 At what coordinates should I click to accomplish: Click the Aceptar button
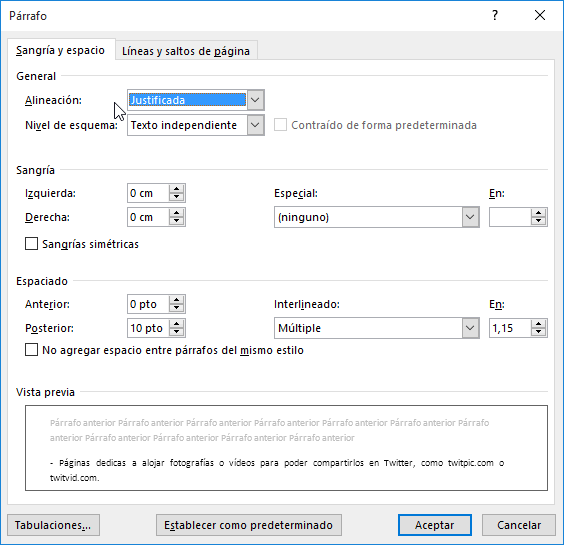435,525
